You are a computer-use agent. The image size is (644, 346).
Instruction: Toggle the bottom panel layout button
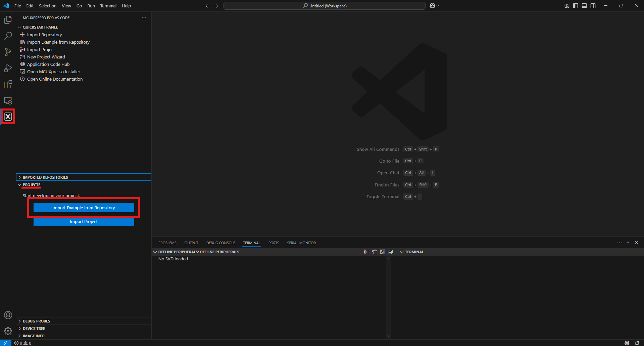(x=584, y=6)
